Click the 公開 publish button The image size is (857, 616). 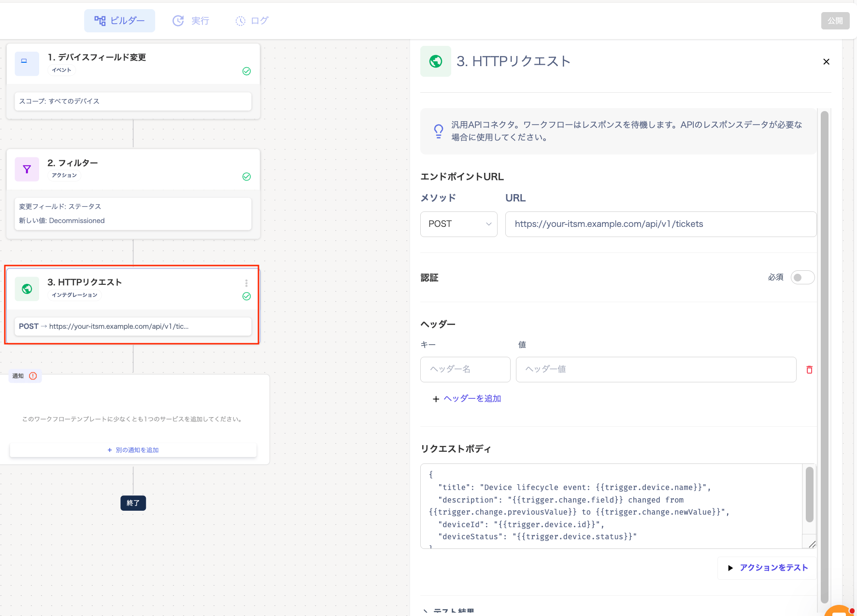835,21
